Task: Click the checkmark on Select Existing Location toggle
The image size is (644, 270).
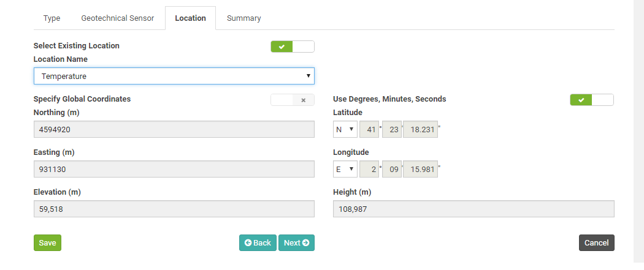Action: [282, 47]
